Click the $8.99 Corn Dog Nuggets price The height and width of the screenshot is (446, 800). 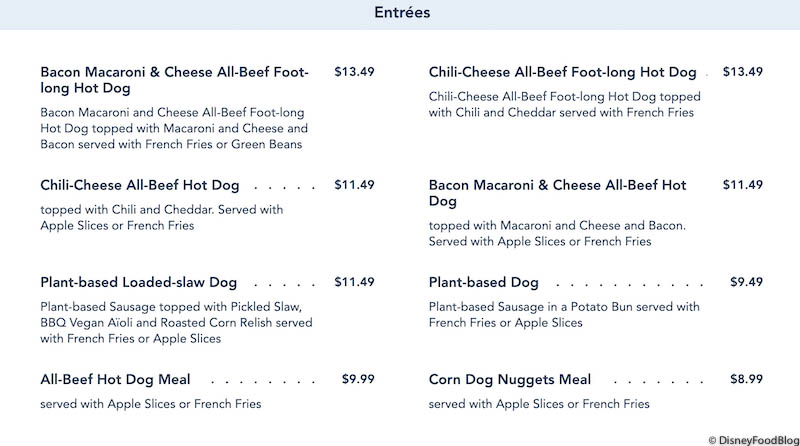(x=746, y=379)
